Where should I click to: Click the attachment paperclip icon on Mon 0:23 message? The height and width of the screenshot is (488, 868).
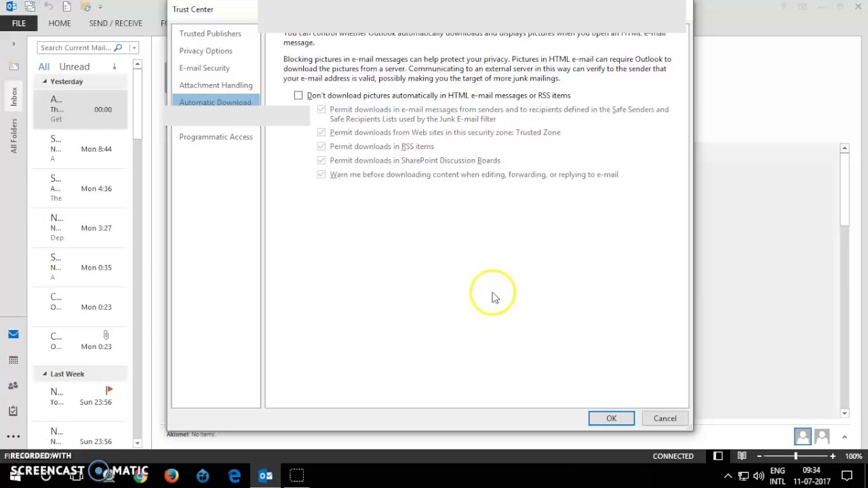tap(106, 335)
